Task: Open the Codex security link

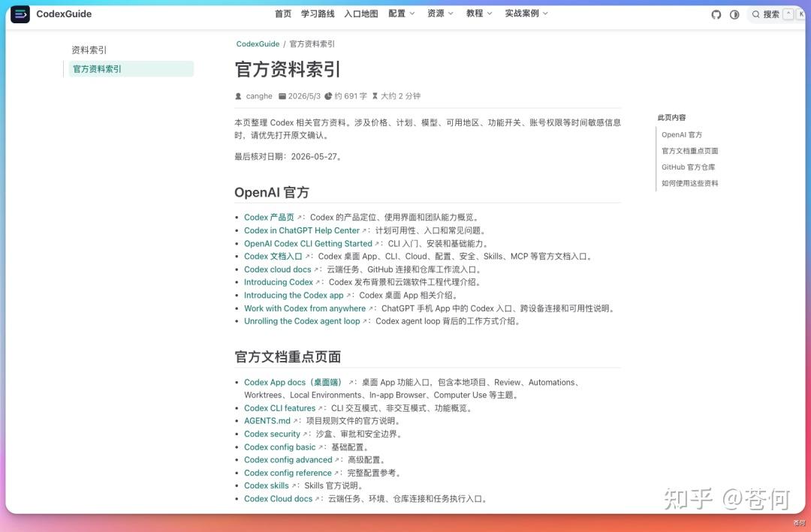Action: pos(272,434)
